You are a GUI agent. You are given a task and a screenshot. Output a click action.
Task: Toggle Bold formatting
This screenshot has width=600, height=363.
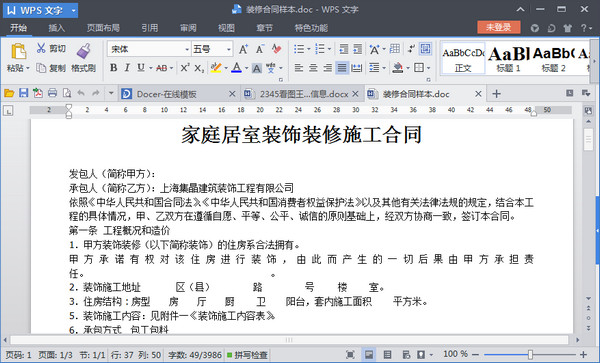pyautogui.click(x=113, y=68)
